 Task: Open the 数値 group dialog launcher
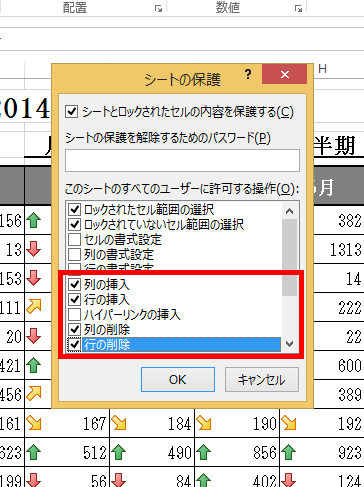pos(298,9)
